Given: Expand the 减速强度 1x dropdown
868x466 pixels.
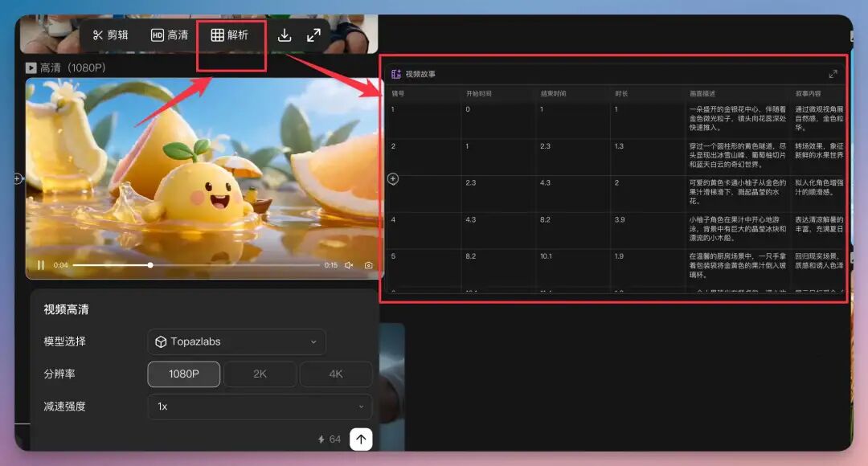Looking at the screenshot, I should (x=260, y=407).
